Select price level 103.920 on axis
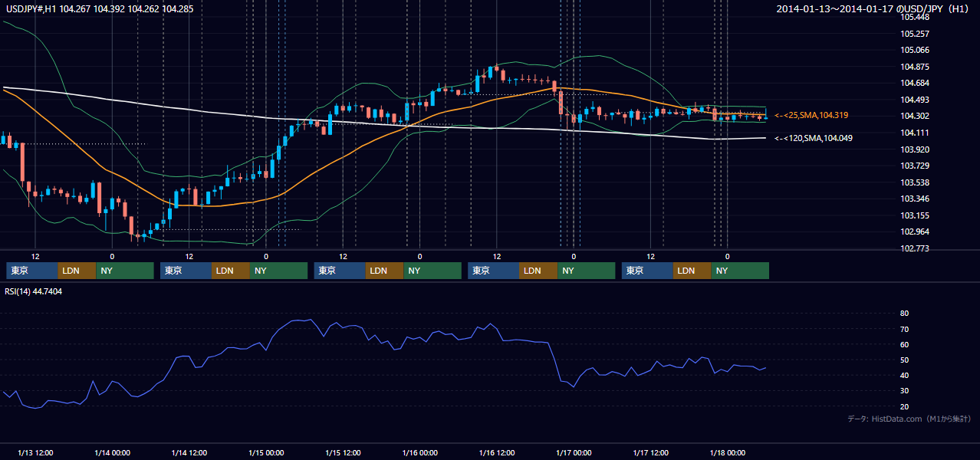Viewport: 980px width, 460px height. (913, 149)
